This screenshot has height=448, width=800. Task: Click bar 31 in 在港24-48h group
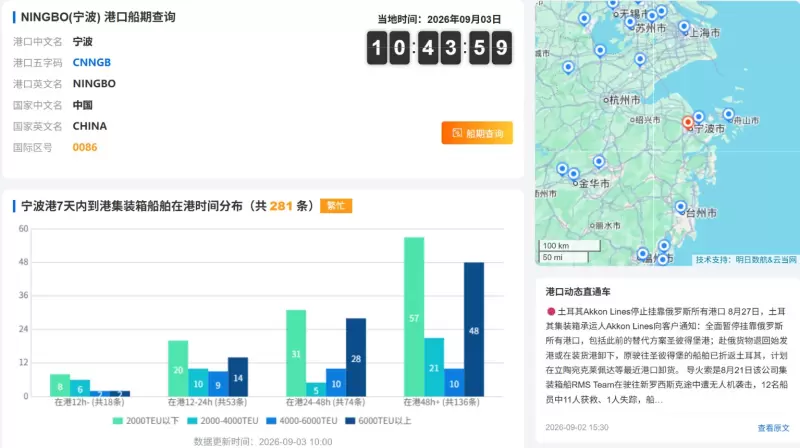click(296, 353)
